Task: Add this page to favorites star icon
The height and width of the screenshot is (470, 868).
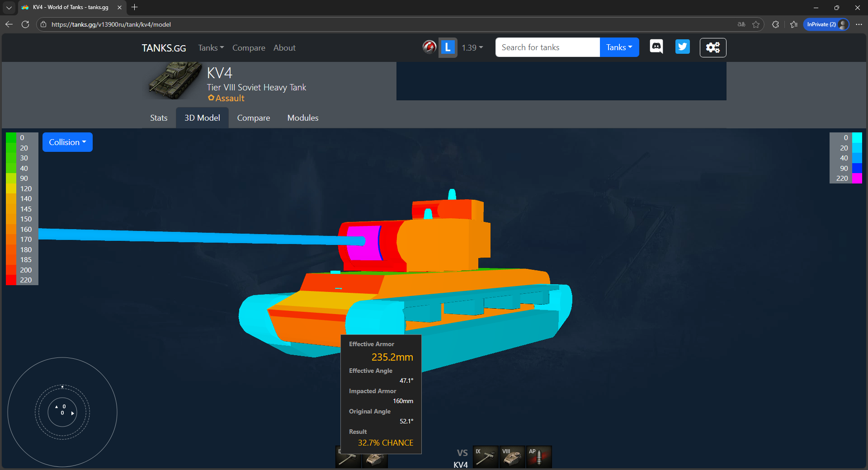Action: coord(756,24)
